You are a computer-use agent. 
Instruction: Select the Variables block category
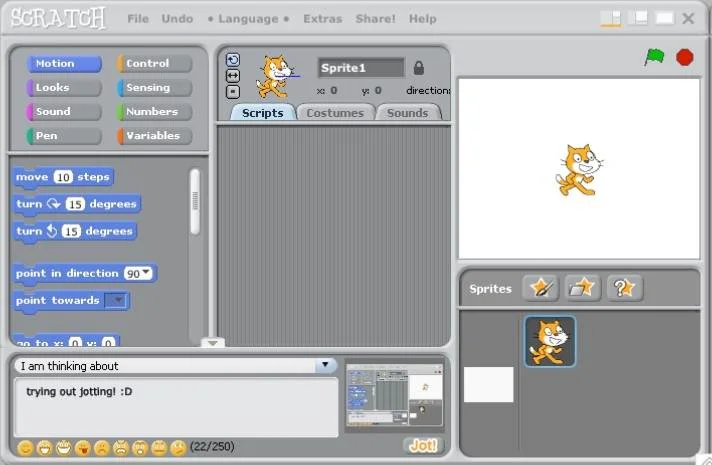(154, 136)
